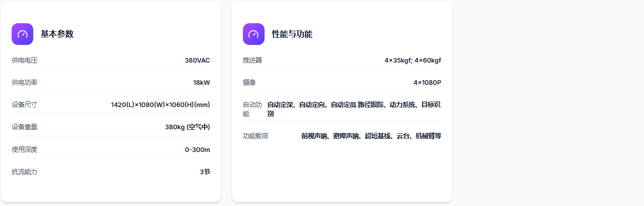Image resolution: width=644 pixels, height=206 pixels.
Task: Select the 380kg (空气中) weight value
Action: point(187,127)
